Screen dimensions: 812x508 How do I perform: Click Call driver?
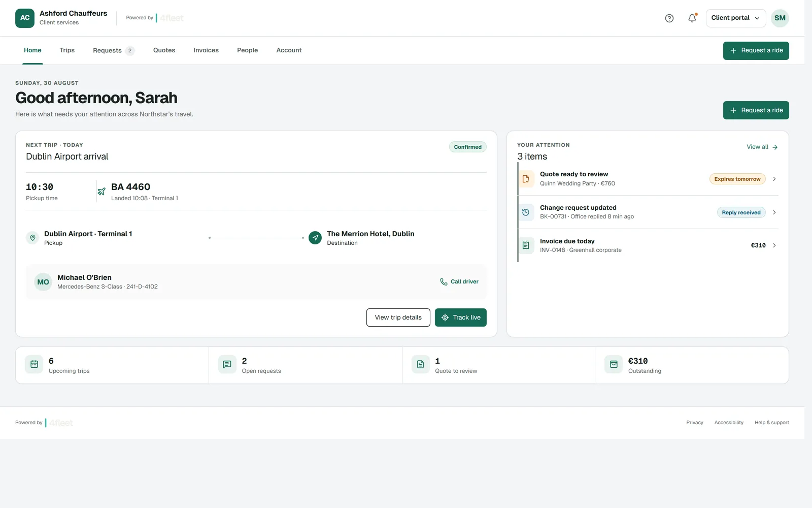[x=459, y=282]
